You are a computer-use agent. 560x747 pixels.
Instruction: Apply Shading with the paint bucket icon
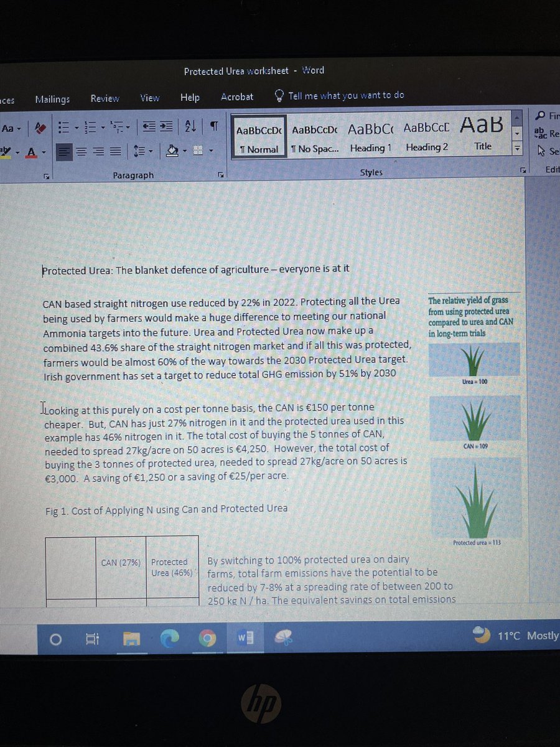pyautogui.click(x=171, y=150)
